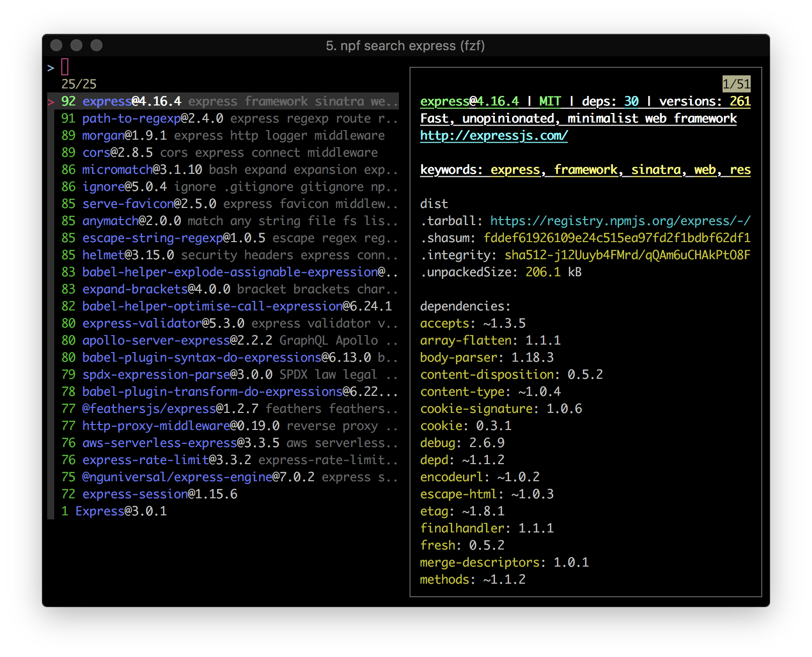This screenshot has height=657, width=812.
Task: Select the express-session@1.15.6 row
Action: point(223,494)
